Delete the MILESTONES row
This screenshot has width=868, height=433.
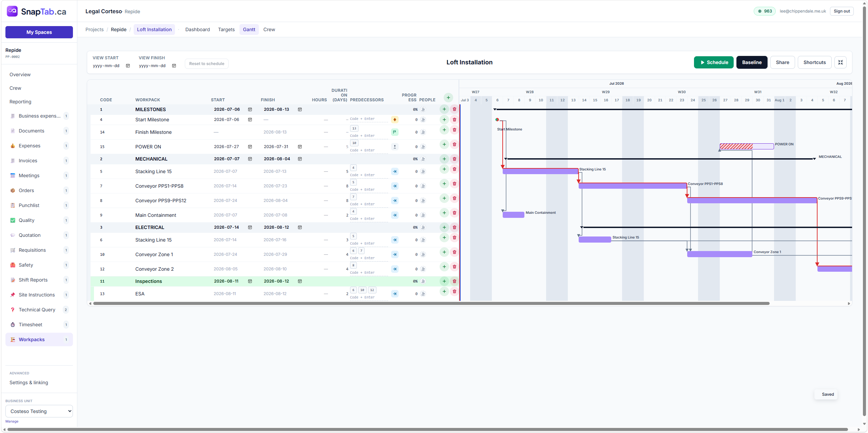(x=454, y=109)
